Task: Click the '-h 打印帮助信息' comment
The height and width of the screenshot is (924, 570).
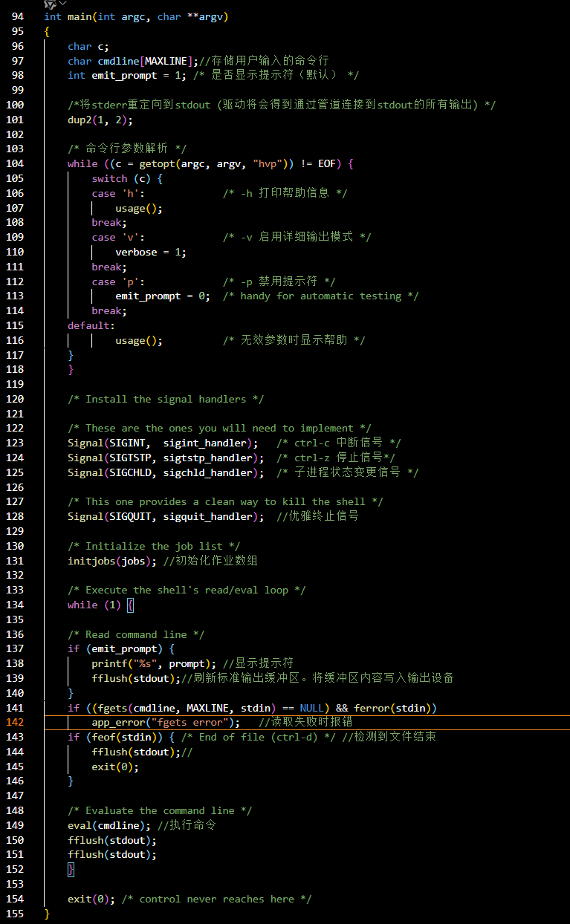Action: pyautogui.click(x=285, y=193)
